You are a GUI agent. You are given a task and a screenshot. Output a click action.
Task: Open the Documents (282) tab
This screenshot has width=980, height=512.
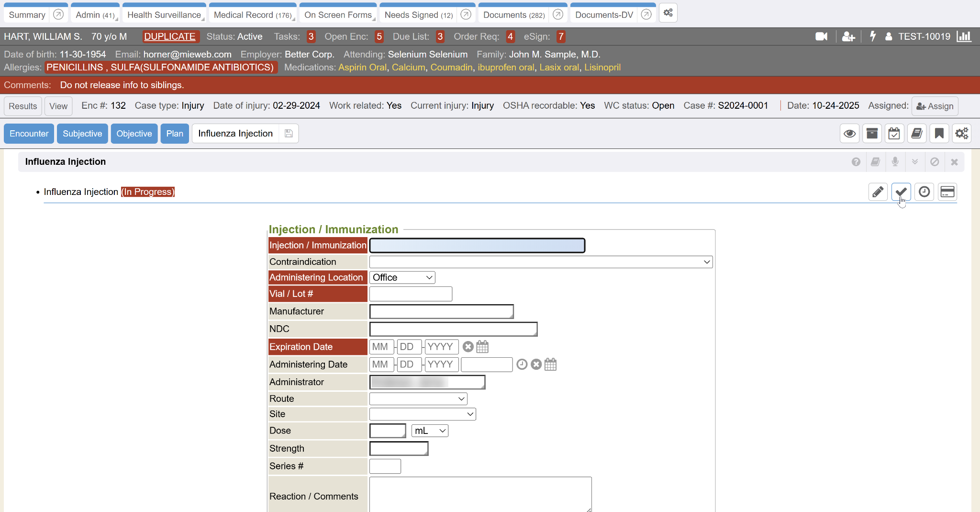click(513, 15)
